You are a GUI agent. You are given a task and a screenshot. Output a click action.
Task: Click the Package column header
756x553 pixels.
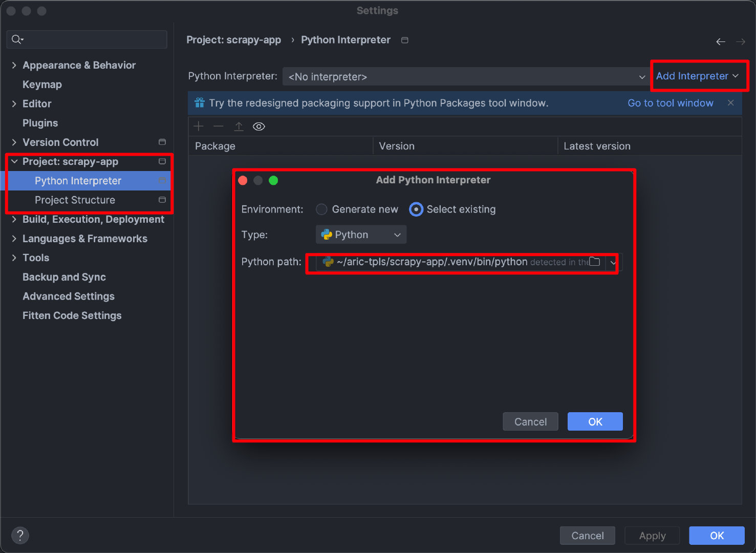[280, 146]
